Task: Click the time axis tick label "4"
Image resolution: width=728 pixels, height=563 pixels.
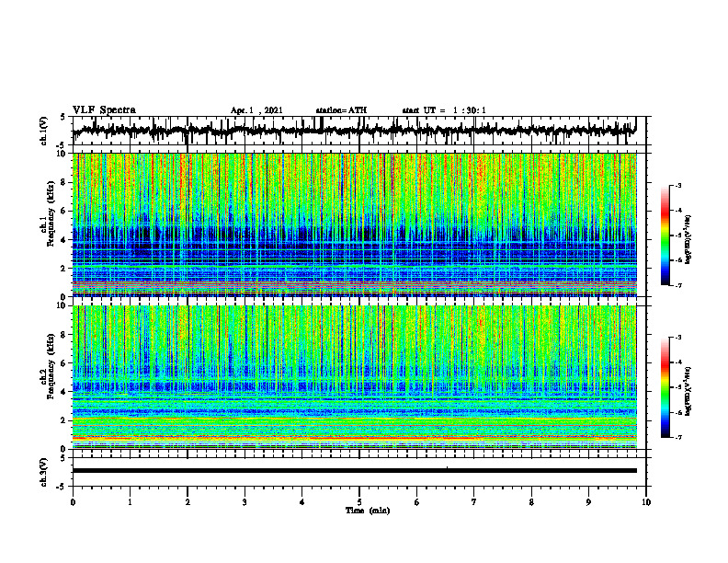Action: [302, 502]
